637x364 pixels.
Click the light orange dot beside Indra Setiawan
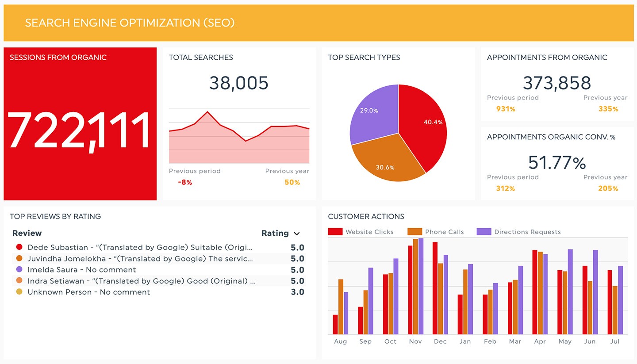[x=19, y=280]
